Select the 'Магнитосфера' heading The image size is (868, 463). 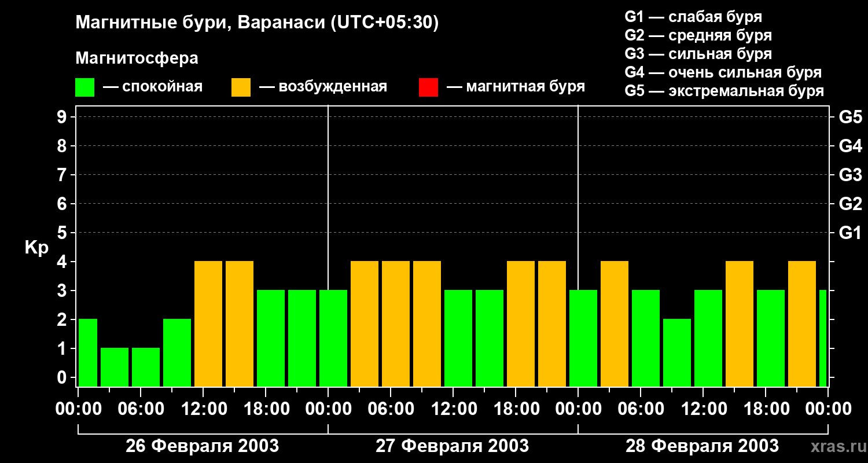point(137,58)
